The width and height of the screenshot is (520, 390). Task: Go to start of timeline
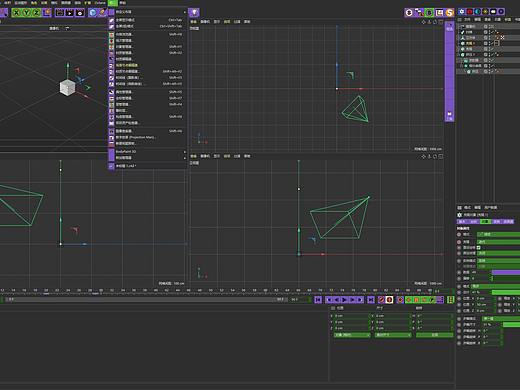tap(318, 300)
